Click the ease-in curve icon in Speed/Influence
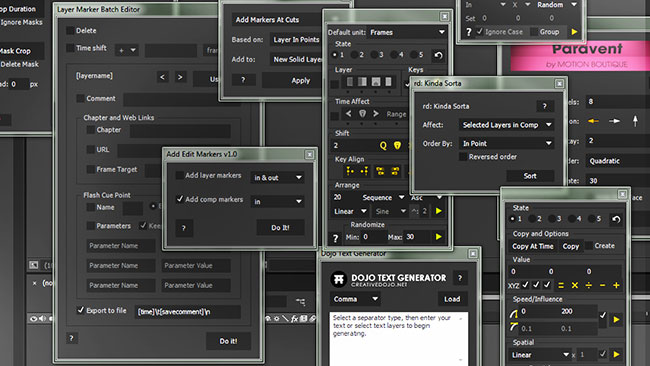This screenshot has height=366, width=650. point(514,314)
